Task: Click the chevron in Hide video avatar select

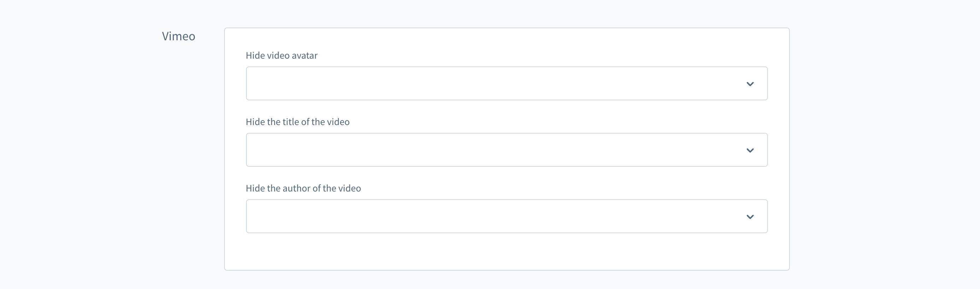Action: click(750, 84)
